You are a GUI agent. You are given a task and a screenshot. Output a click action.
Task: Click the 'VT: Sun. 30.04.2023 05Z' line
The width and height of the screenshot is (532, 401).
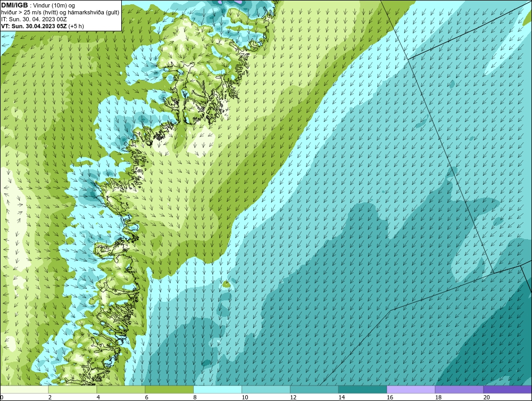coord(34,26)
